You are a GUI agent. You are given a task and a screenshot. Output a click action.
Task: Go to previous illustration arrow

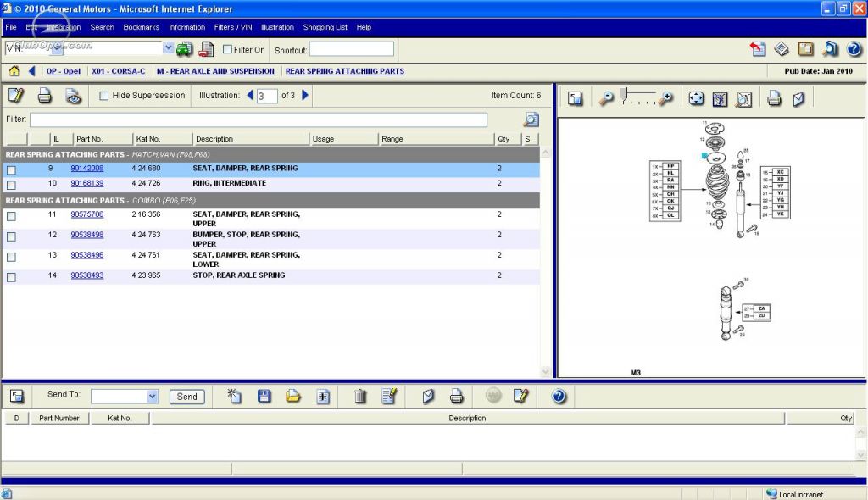click(250, 95)
